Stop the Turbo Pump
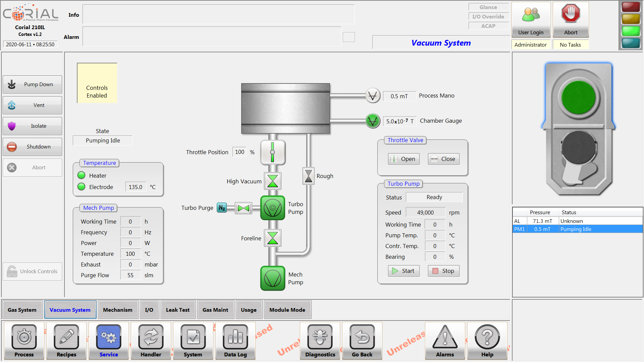 coord(444,271)
